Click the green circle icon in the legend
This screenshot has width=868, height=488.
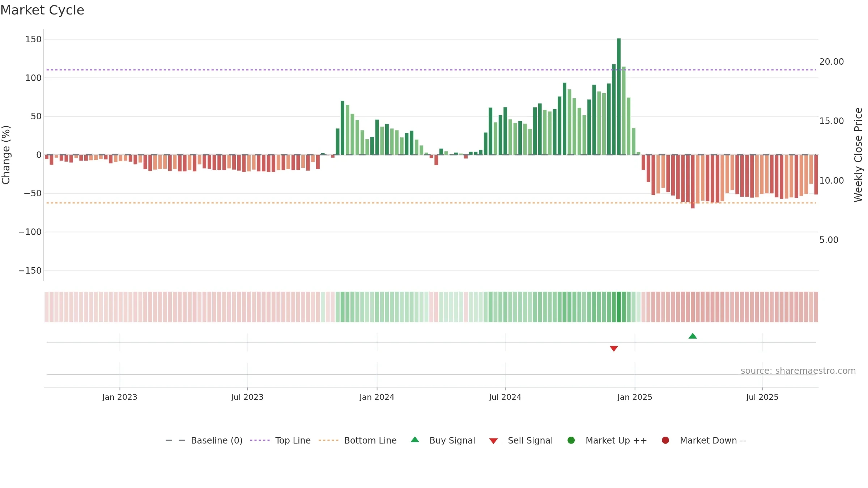pyautogui.click(x=571, y=440)
